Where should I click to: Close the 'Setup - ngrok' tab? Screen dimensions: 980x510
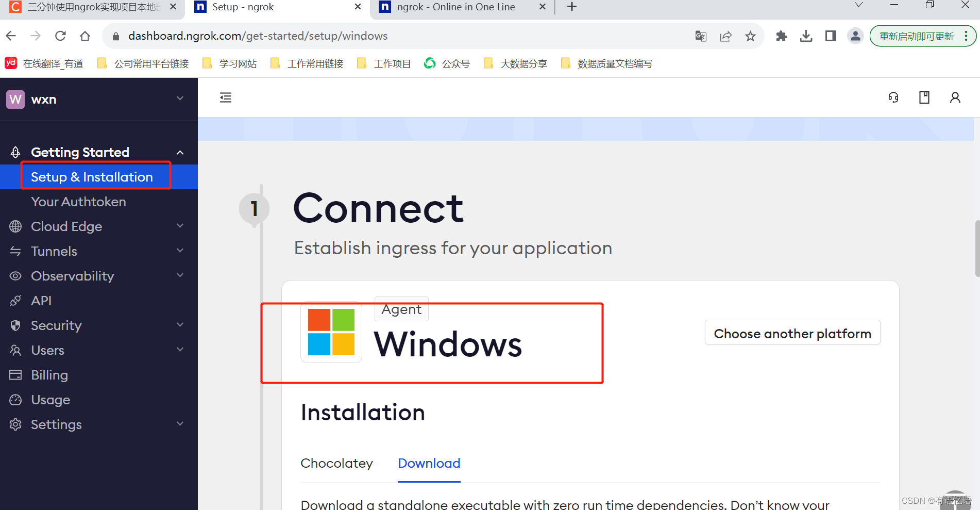point(358,7)
